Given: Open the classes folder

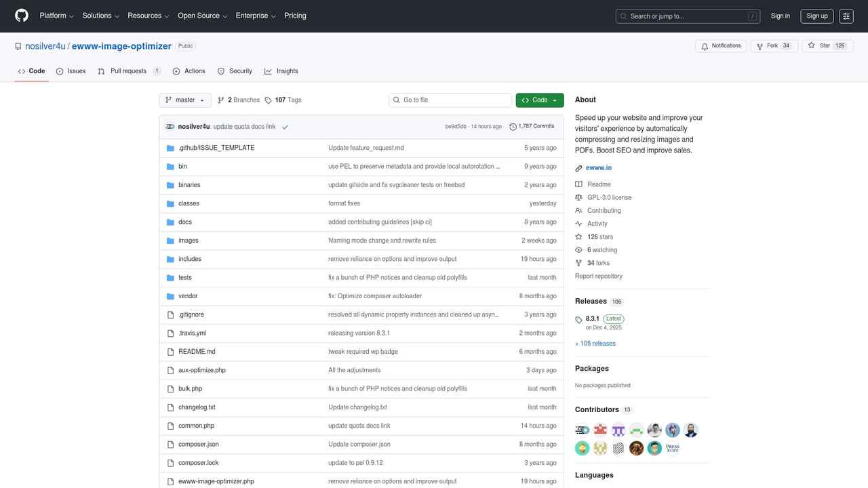Looking at the screenshot, I should coord(189,203).
